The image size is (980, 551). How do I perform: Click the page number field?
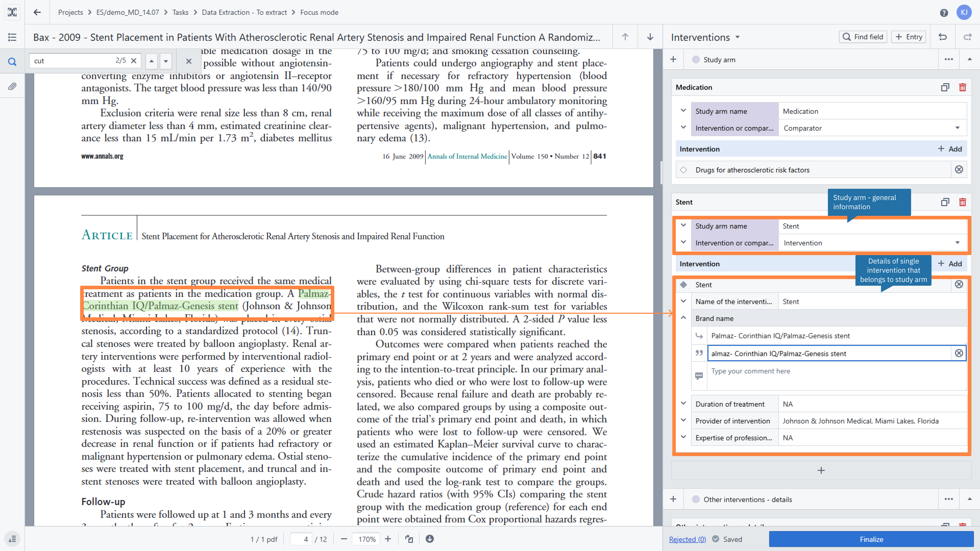pyautogui.click(x=301, y=539)
